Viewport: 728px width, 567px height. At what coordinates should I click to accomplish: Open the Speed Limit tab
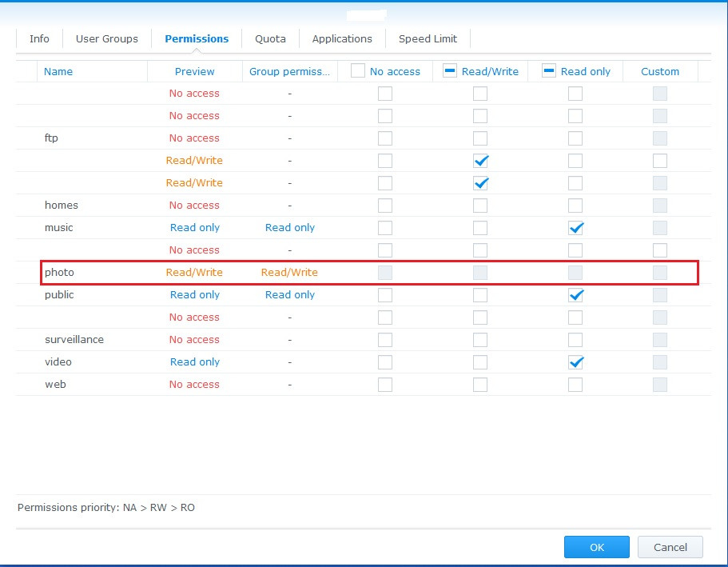[427, 38]
